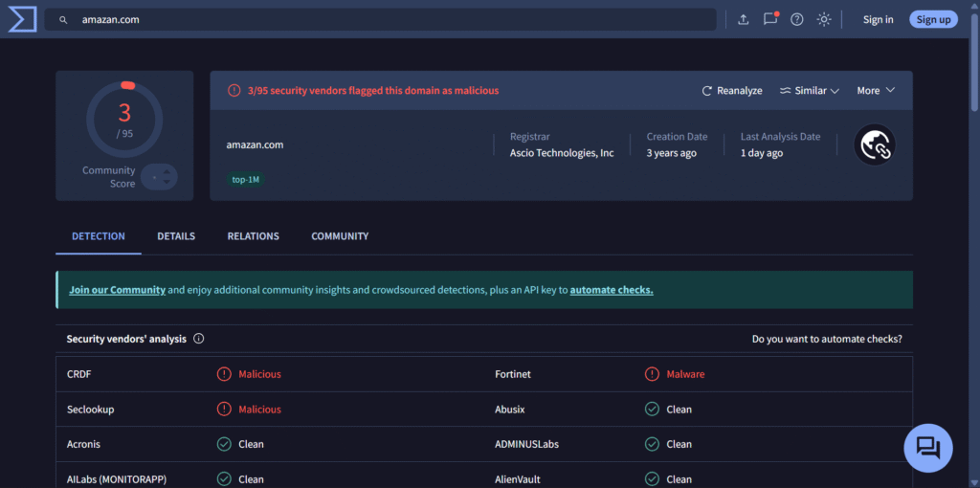
Task: Switch to the Details tab
Action: pyautogui.click(x=176, y=236)
